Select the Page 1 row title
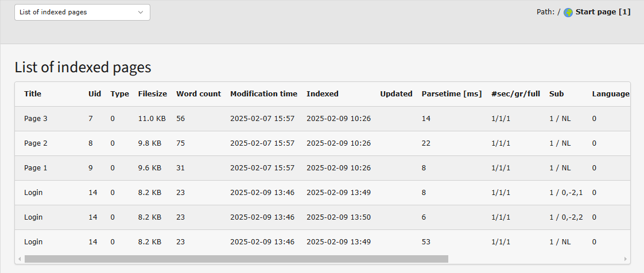Image resolution: width=644 pixels, height=273 pixels. point(36,168)
